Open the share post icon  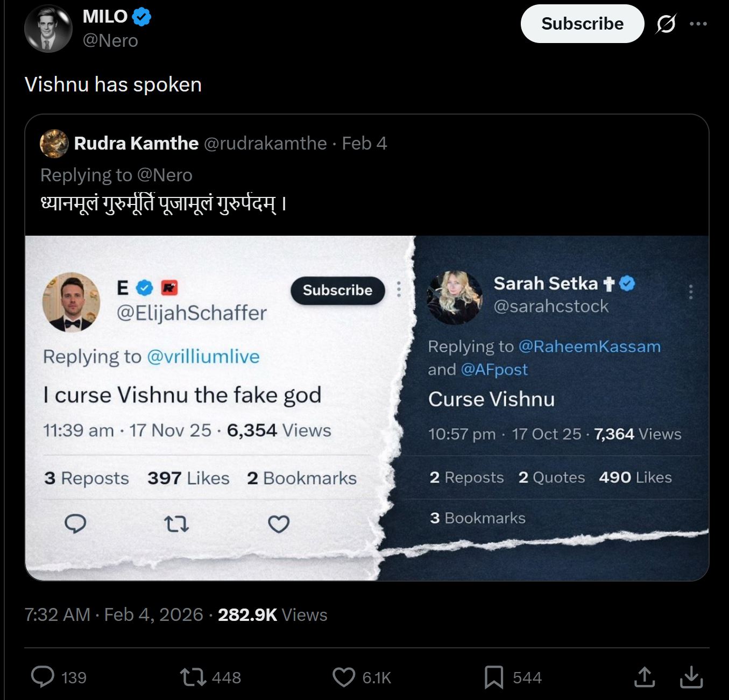coord(645,677)
